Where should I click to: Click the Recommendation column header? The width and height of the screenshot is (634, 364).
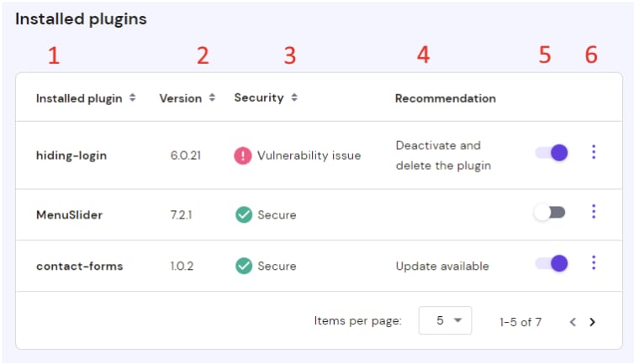click(x=445, y=98)
